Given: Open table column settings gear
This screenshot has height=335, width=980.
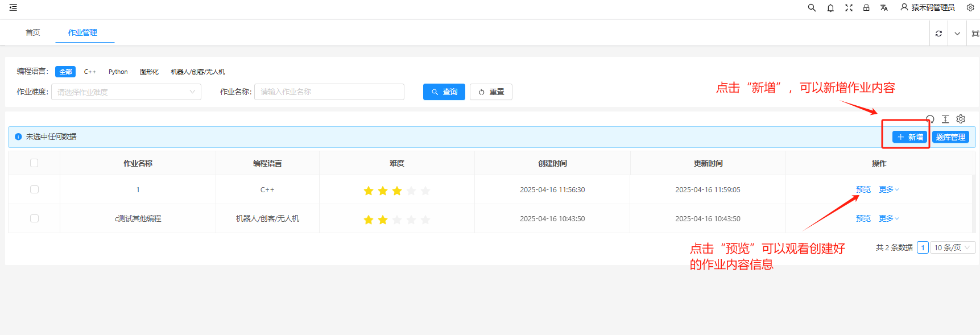Looking at the screenshot, I should [961, 119].
